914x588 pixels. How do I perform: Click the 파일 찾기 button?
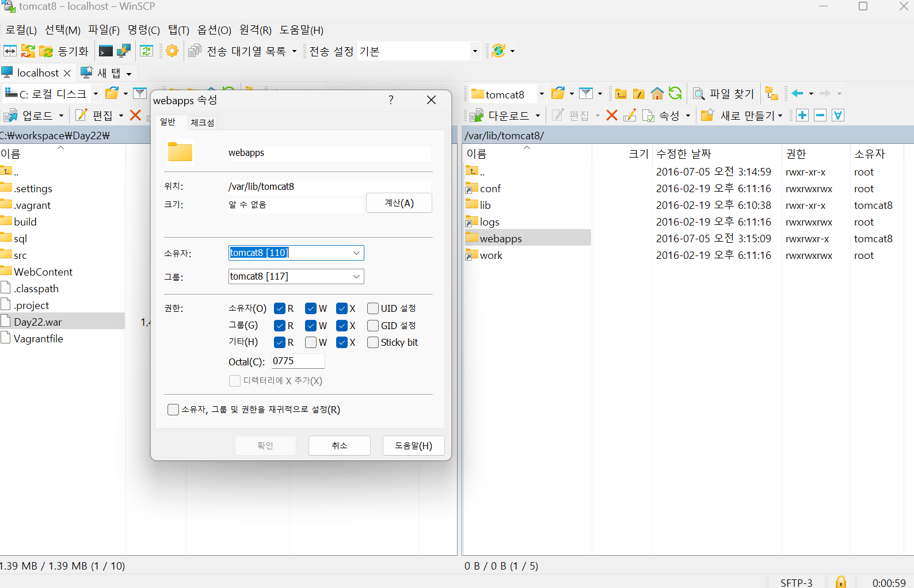pyautogui.click(x=724, y=94)
